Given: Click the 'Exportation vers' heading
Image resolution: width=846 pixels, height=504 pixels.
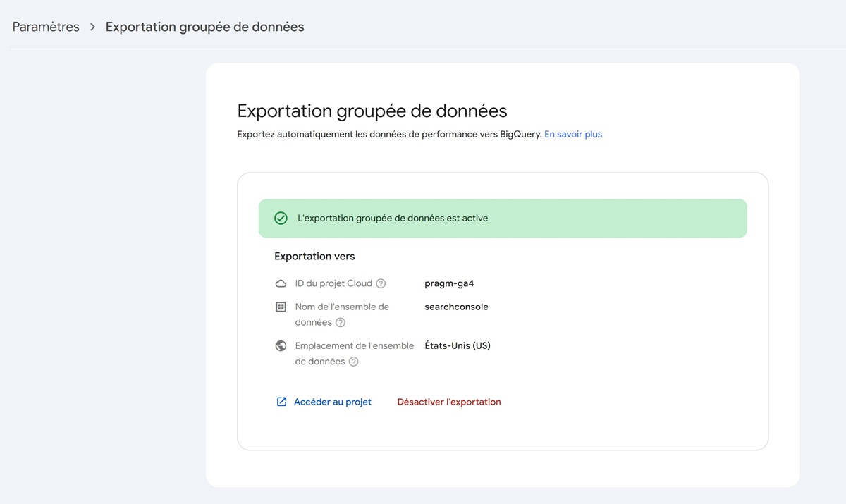Looking at the screenshot, I should (314, 257).
